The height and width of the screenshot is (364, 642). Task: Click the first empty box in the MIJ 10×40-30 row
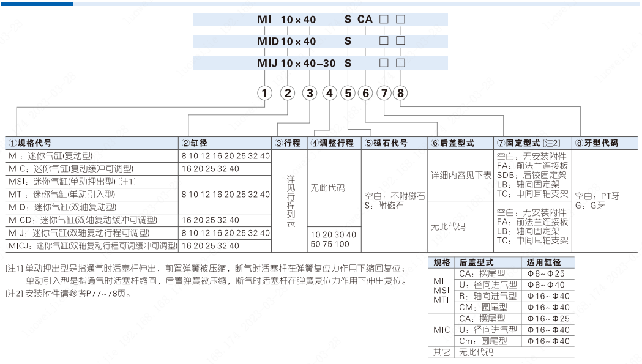(x=384, y=63)
